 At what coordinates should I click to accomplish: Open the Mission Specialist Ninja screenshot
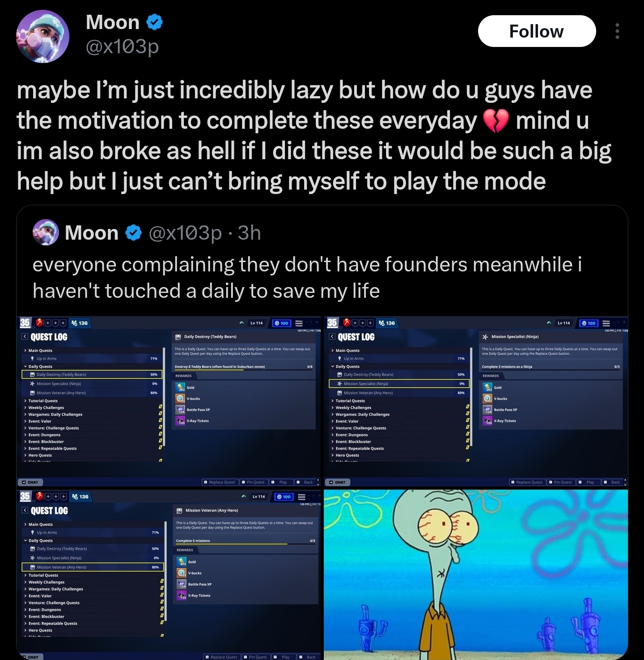[x=476, y=402]
